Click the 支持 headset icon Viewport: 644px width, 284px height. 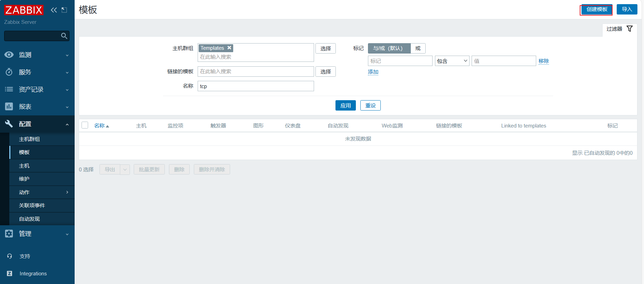pos(9,256)
